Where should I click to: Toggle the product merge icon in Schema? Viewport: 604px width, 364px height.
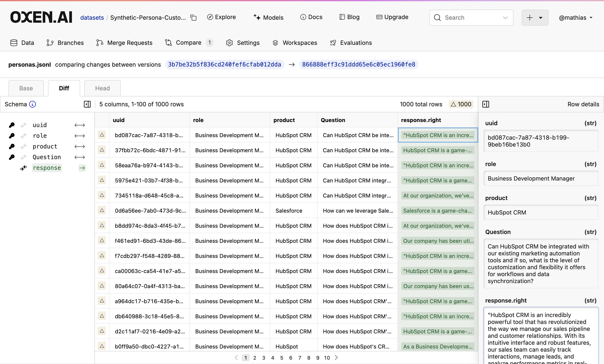(x=23, y=147)
